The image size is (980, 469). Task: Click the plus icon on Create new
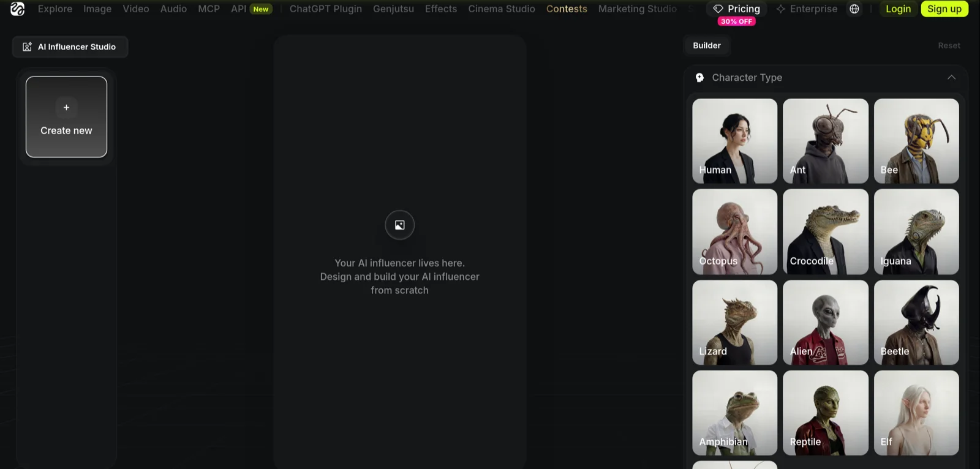pyautogui.click(x=66, y=107)
